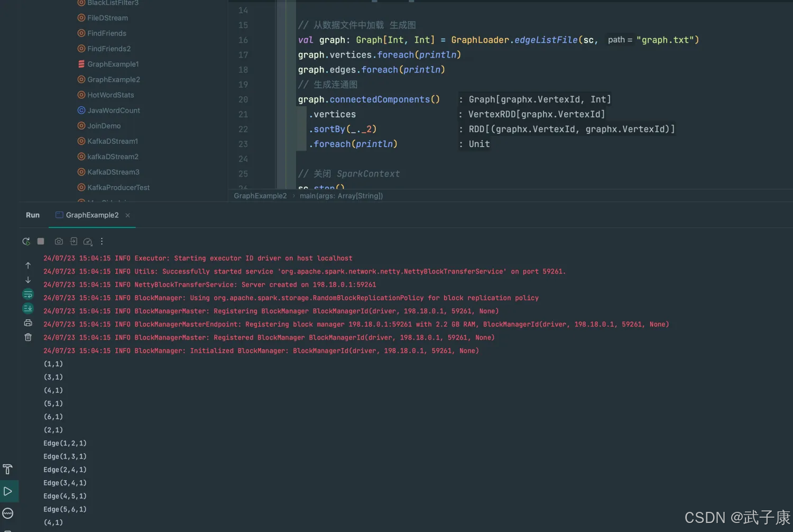
Task: Select JavaWordCount file in project tree
Action: pyautogui.click(x=113, y=111)
